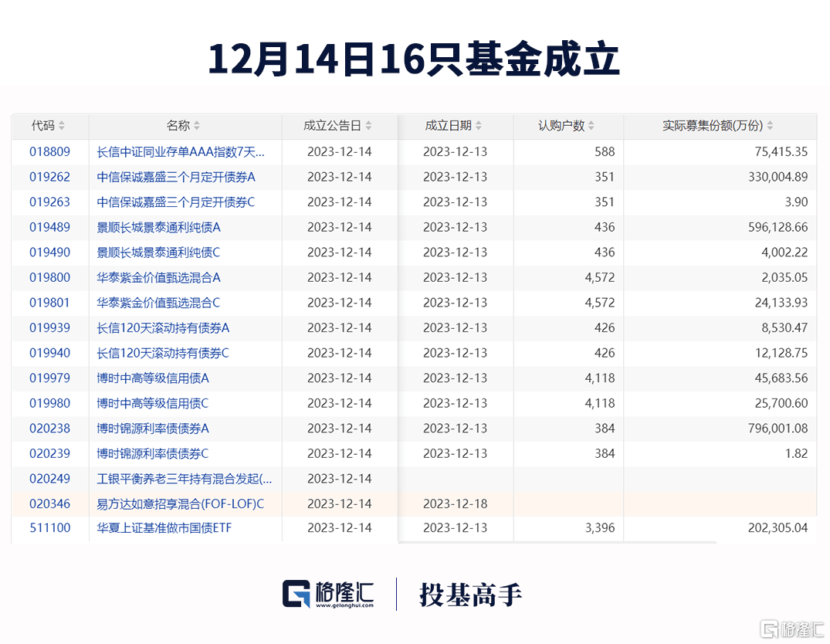The width and height of the screenshot is (830, 644).
Task: Open 长信120天滚动持有债券C fund
Action: [x=162, y=353]
